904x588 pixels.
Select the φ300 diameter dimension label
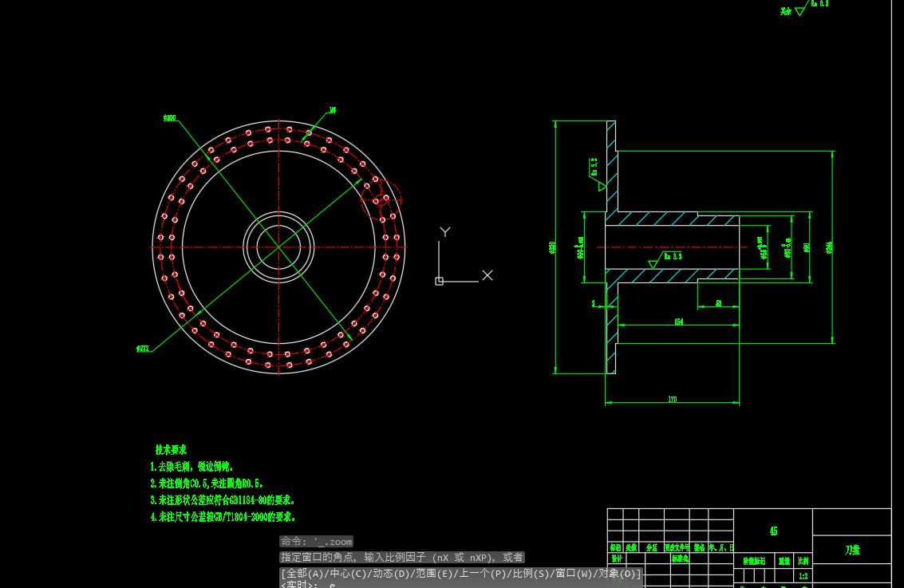169,118
